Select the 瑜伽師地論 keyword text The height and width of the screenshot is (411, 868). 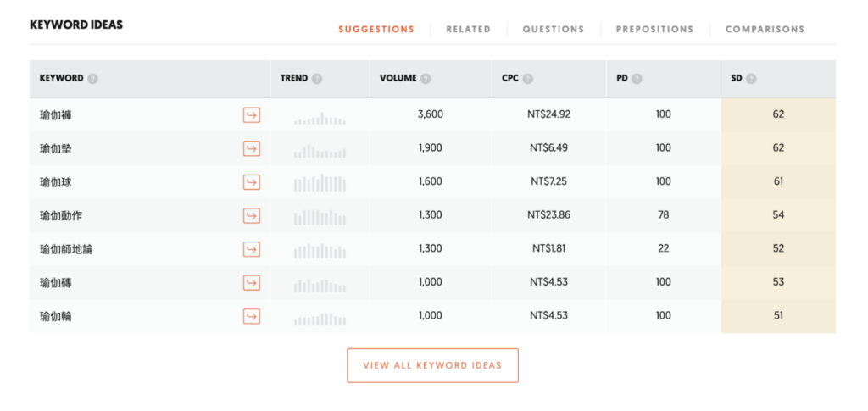66,249
